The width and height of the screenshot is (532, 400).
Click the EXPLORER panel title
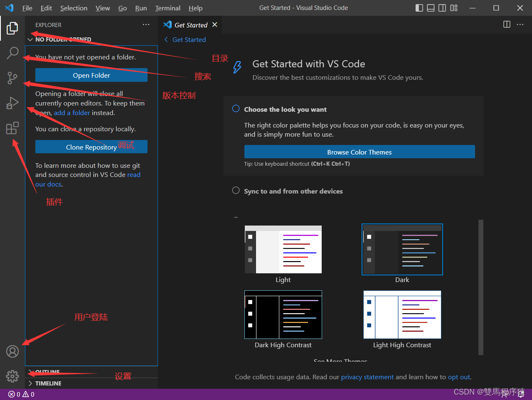click(x=48, y=25)
